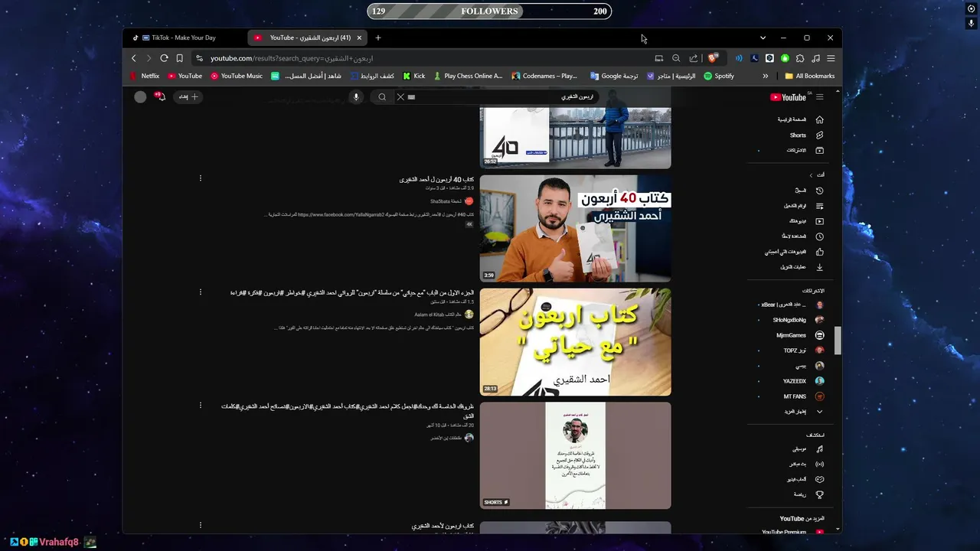Viewport: 980px width, 551px height.
Task: Expand the 'You' section chevron in sidebar
Action: click(x=811, y=175)
